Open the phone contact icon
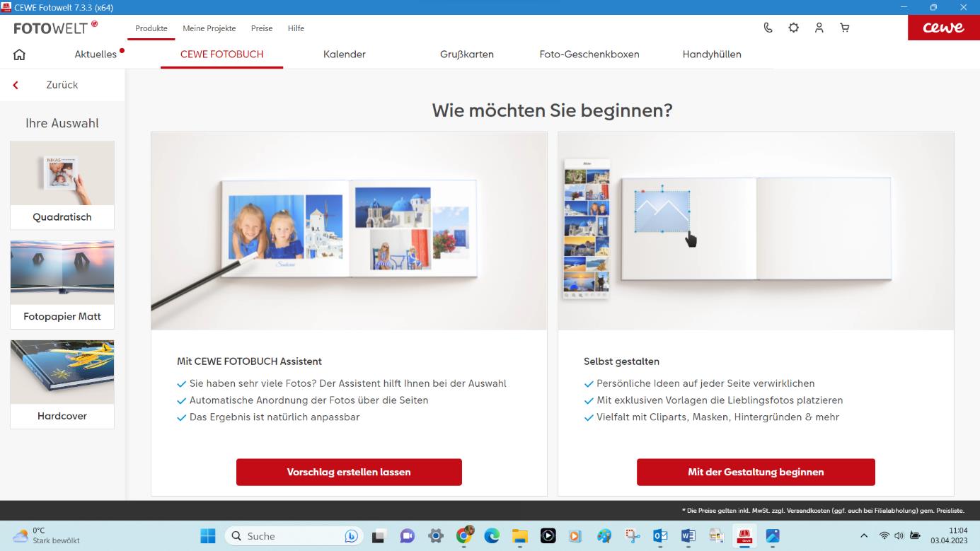 (x=768, y=28)
